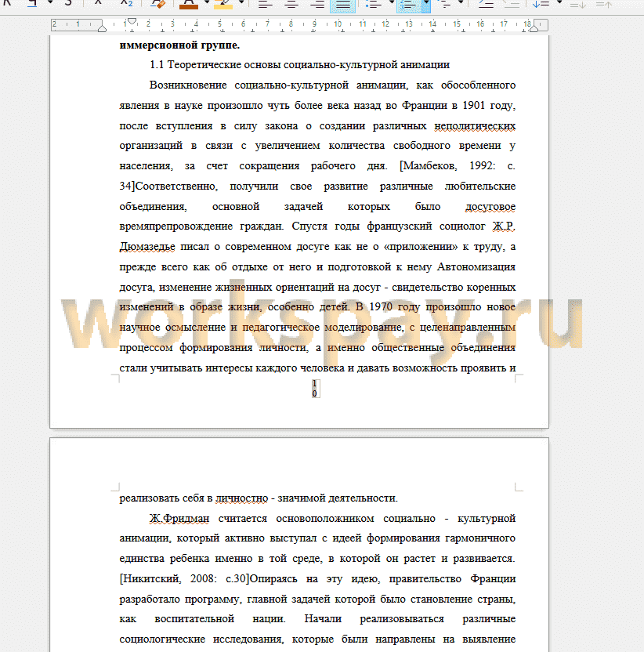This screenshot has height=652, width=644.
Task: Click heading '1.1 Теоретические основы социально-культурной анимации'
Action: click(300, 65)
